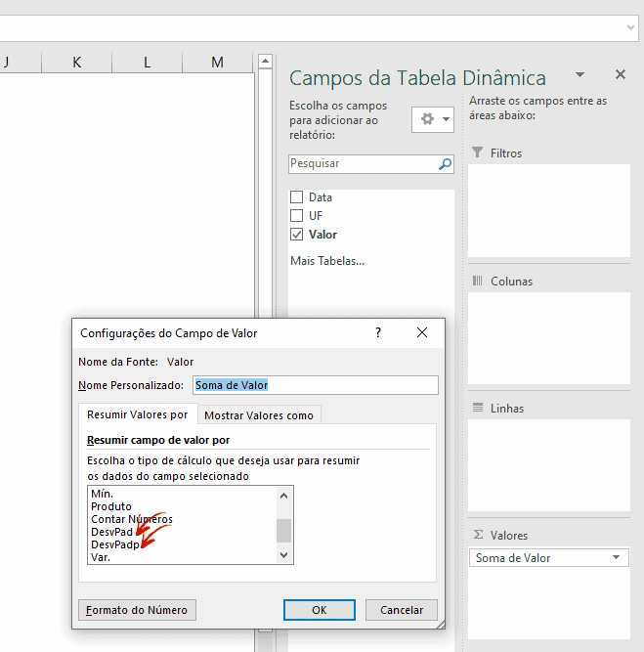Check the Data field checkbox
The height and width of the screenshot is (652, 644).
pyautogui.click(x=296, y=196)
